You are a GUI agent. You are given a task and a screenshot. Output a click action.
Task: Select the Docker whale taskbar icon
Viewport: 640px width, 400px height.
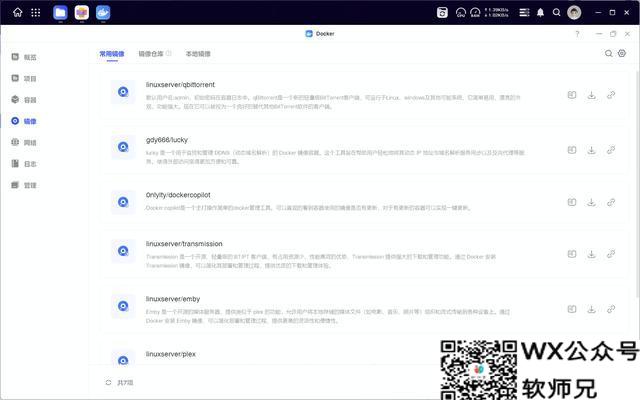(x=103, y=13)
